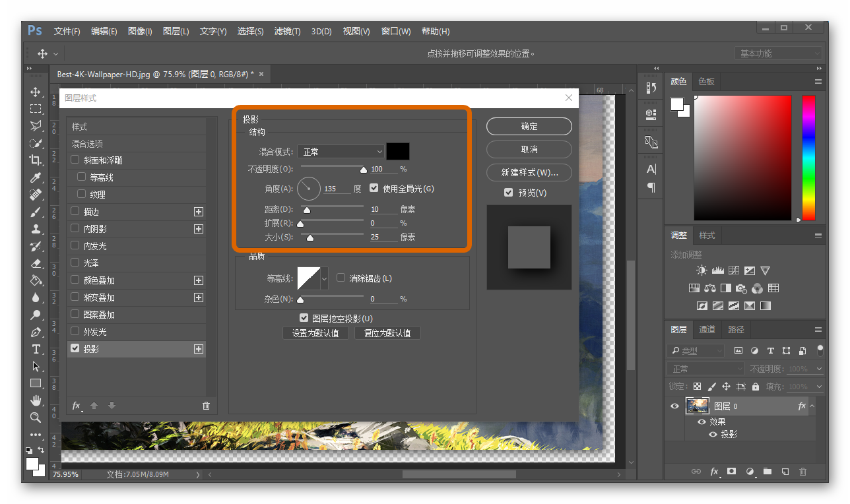Click the Photo Filter adjustment icon
Viewport: 850px width, 504px height.
point(741,288)
